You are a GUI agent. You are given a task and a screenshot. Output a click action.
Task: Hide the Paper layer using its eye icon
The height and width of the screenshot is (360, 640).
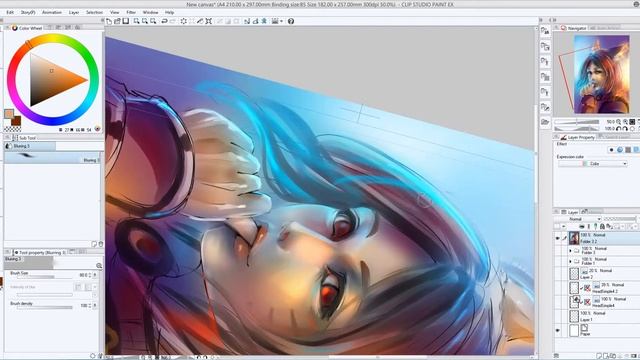(558, 331)
